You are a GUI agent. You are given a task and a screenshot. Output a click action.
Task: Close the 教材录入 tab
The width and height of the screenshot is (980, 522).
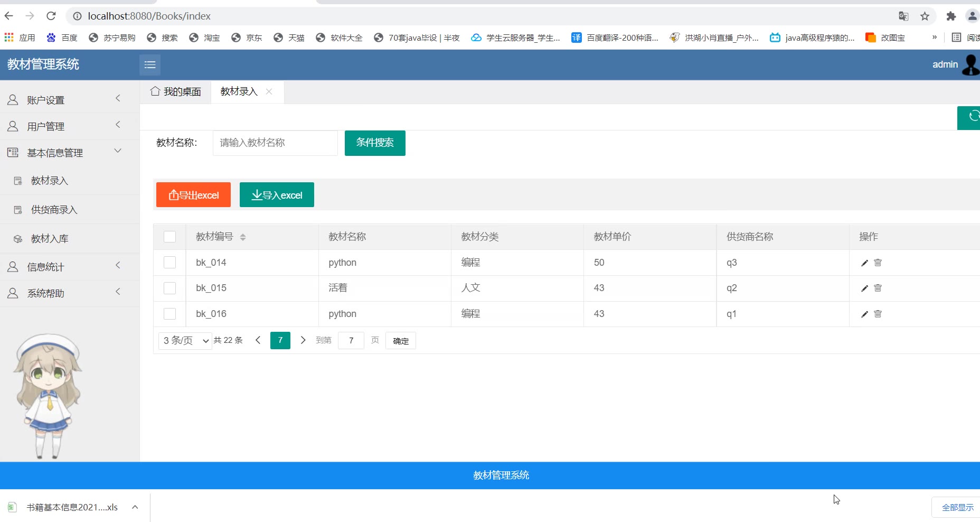pyautogui.click(x=269, y=91)
